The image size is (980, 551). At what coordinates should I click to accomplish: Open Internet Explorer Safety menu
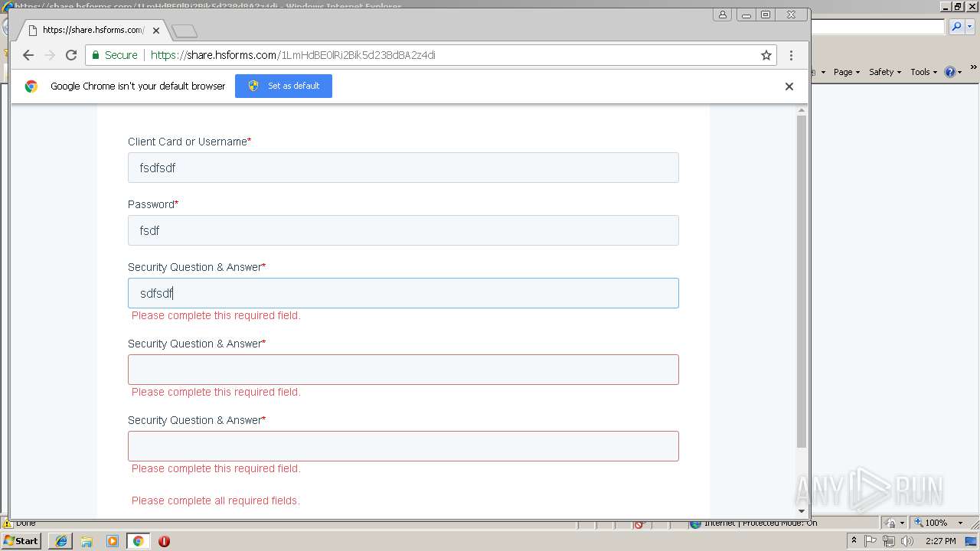pos(885,72)
